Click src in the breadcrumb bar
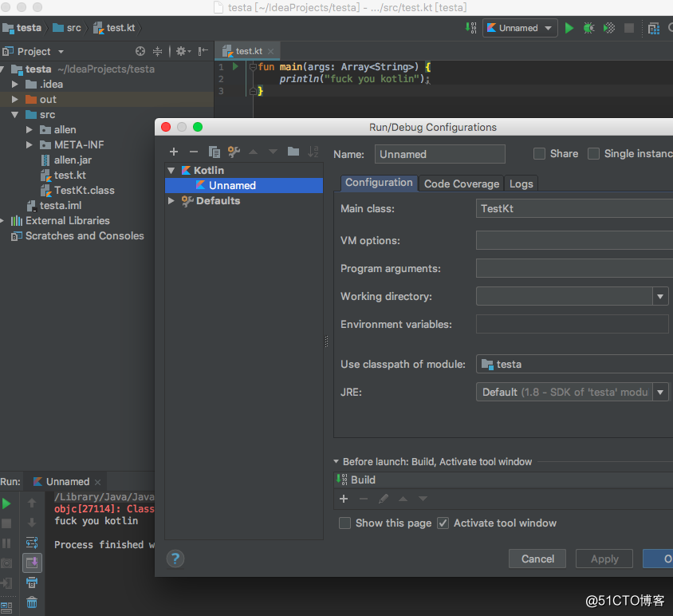Screen dimensions: 673x616 click(x=68, y=28)
